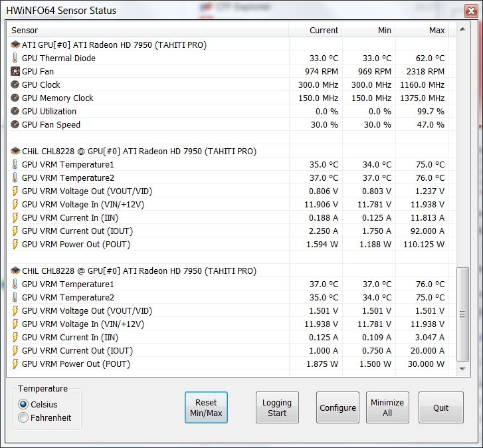The image size is (483, 448).
Task: Click thermometer icon for first-group VRM Temperature2 (37.0 °C)
Action: click(15, 177)
